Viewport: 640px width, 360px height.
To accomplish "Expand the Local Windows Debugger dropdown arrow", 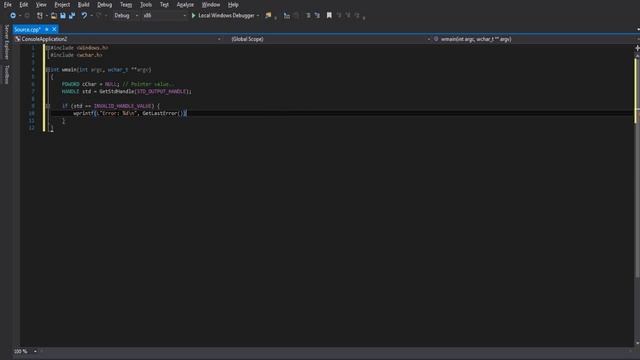I will click(258, 16).
